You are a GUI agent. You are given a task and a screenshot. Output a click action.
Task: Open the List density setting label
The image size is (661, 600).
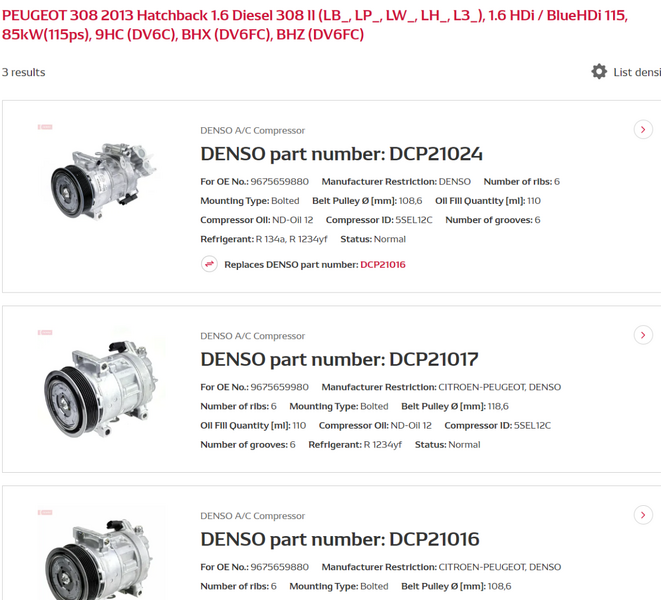(x=636, y=72)
